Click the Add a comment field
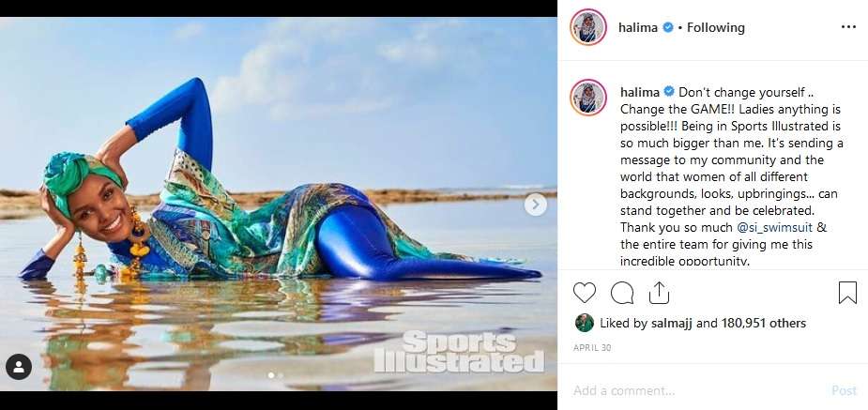The height and width of the screenshot is (410, 868). [692, 390]
